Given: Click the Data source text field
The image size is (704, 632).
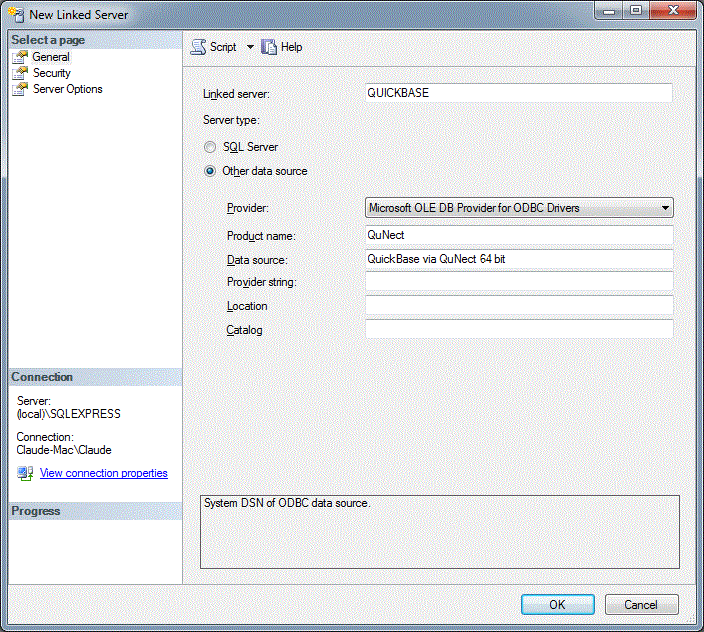Looking at the screenshot, I should 519,259.
